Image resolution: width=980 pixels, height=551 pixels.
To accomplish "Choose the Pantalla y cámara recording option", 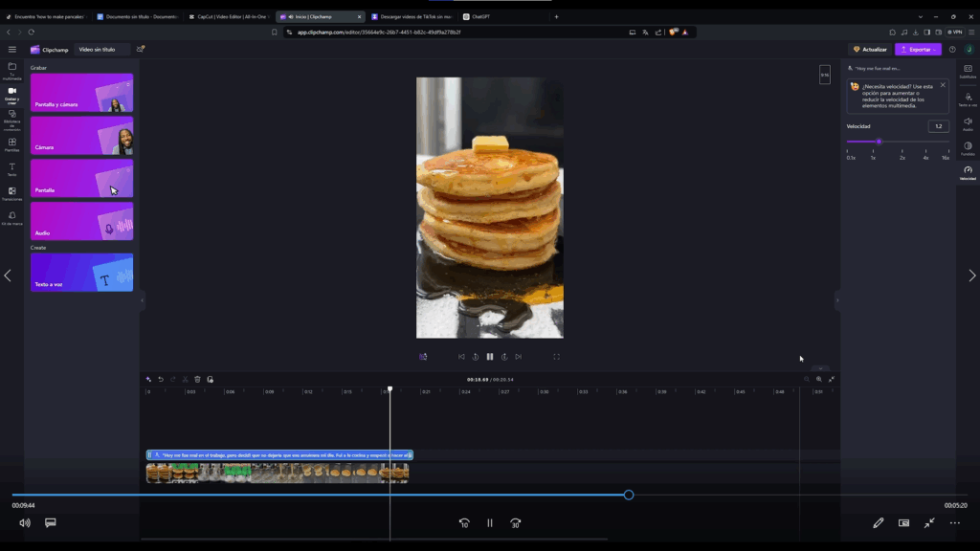I will (x=81, y=93).
